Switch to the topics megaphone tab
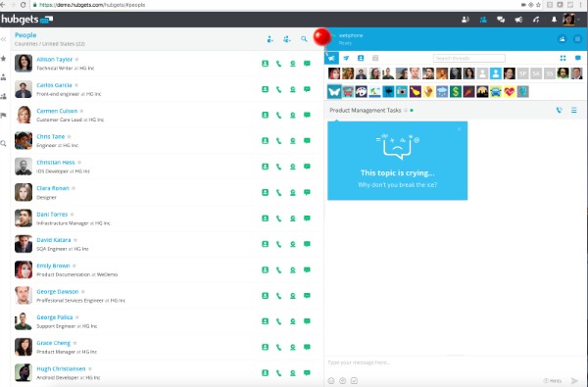Image resolution: width=588 pixels, height=387 pixels. click(331, 58)
